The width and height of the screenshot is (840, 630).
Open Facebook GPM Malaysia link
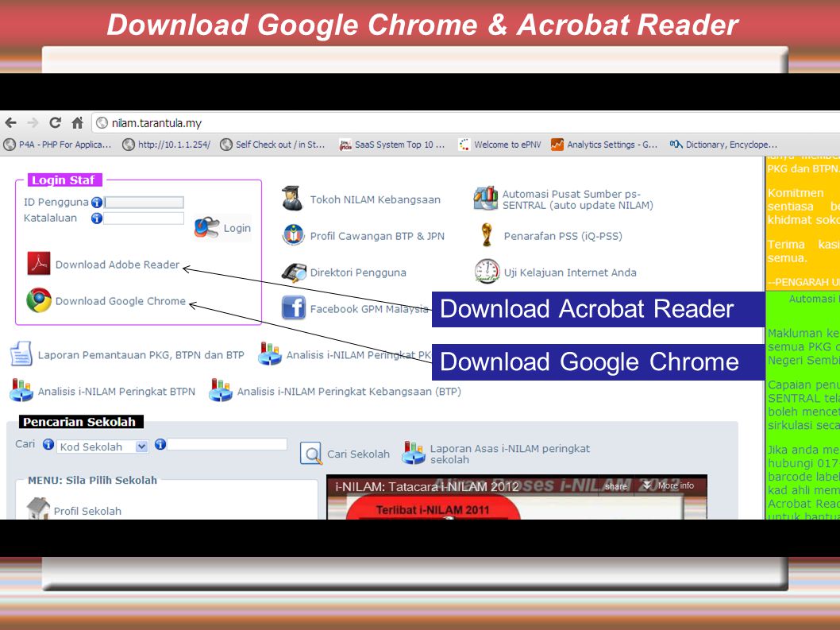[369, 309]
